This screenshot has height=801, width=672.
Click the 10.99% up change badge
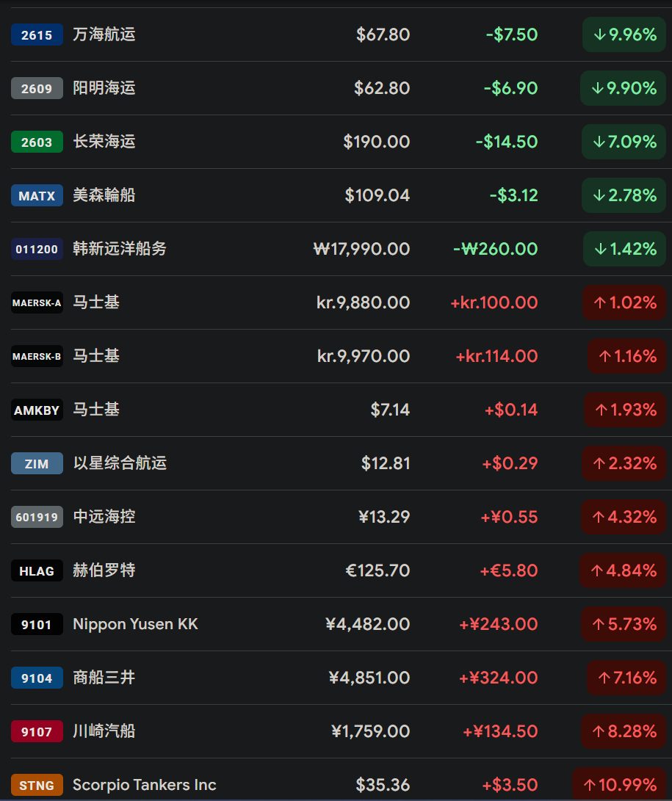[619, 785]
